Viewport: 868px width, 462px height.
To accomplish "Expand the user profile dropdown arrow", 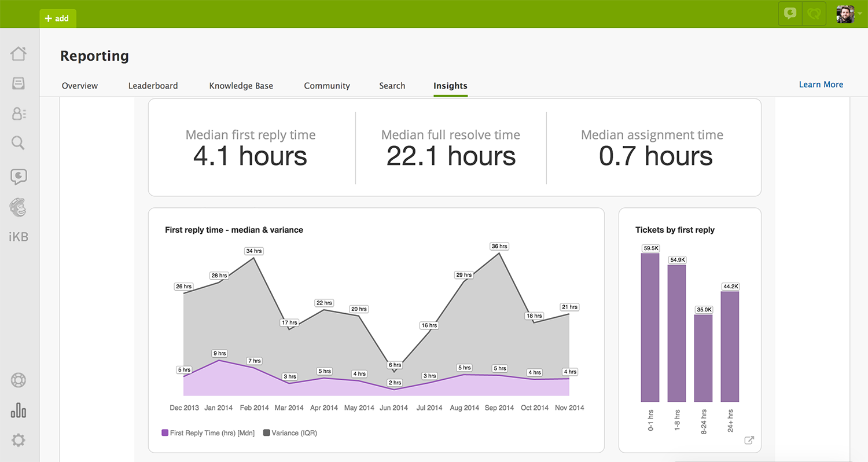I will [859, 14].
